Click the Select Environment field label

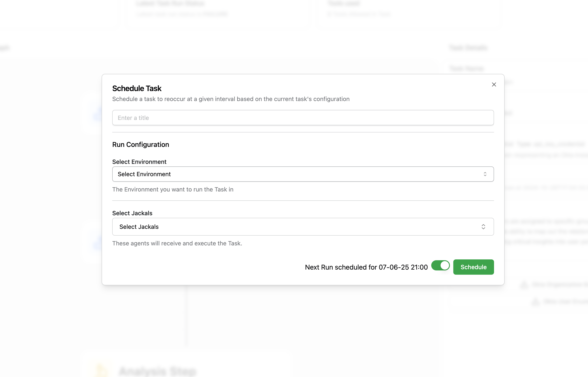pos(139,162)
